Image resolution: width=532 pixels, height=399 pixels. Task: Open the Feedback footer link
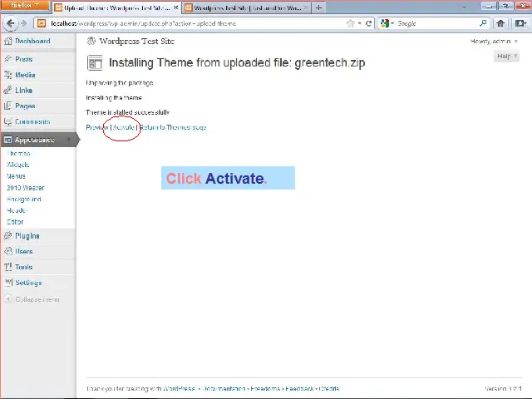point(299,388)
